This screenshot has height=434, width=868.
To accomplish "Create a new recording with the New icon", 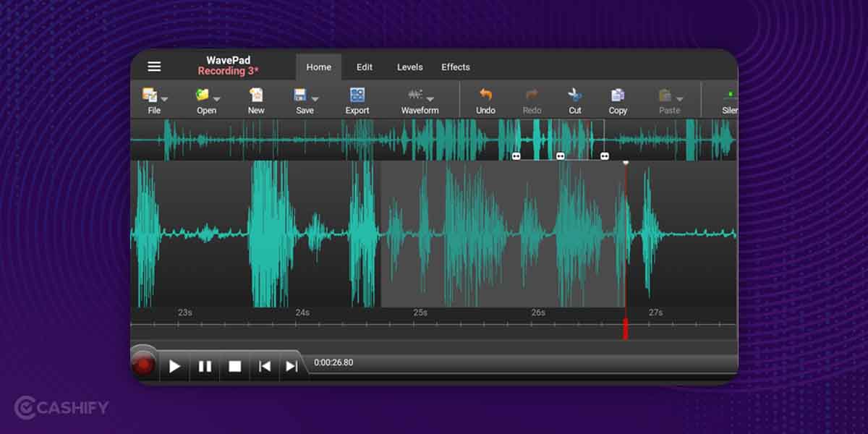I will (256, 100).
